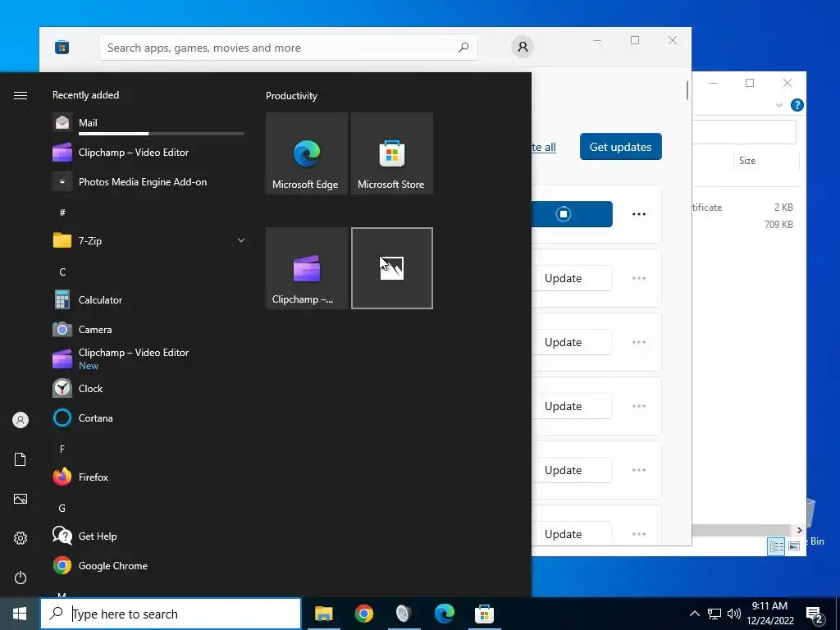Click the Update all link in Store
Viewport: 840px width, 630px height.
544,147
